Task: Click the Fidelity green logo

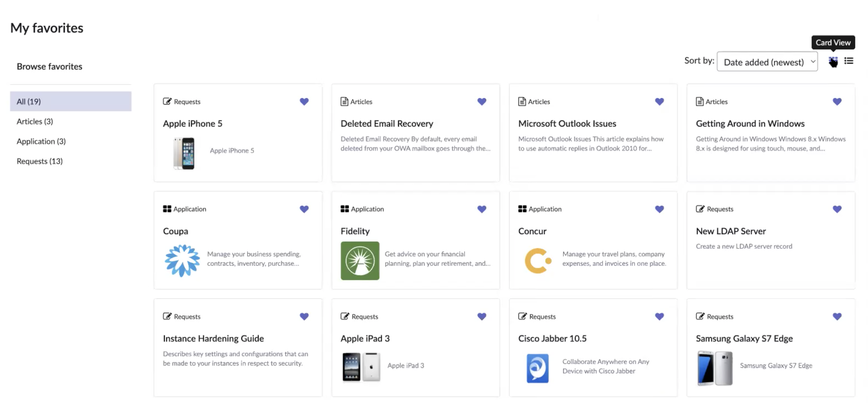Action: coord(360,261)
